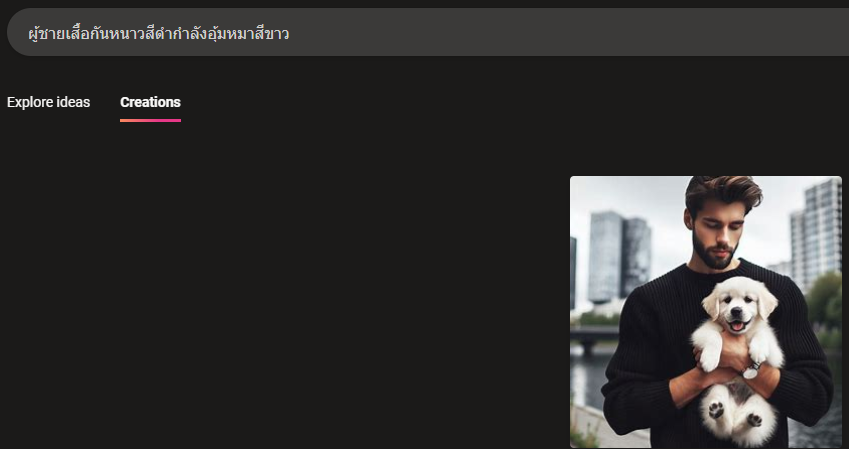Place cursor at end of Thai prompt text
The width and height of the screenshot is (849, 449).
click(289, 34)
